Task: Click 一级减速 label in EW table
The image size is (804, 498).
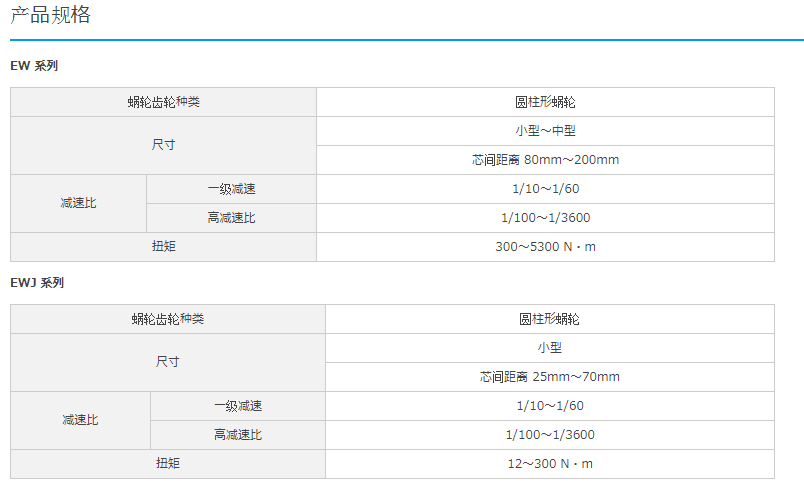Action: [231, 189]
